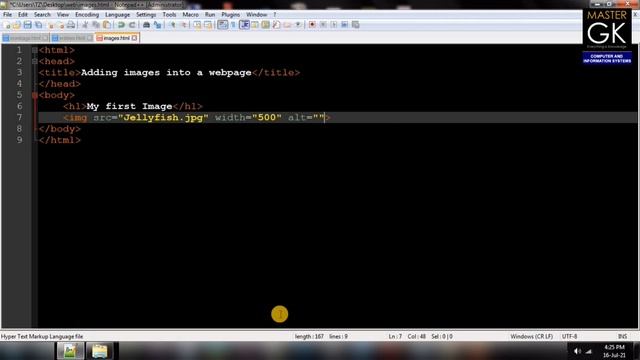Viewport: 640px width, 360px height.
Task: Open the User Defined Language dialog icon
Action: tap(255, 25)
